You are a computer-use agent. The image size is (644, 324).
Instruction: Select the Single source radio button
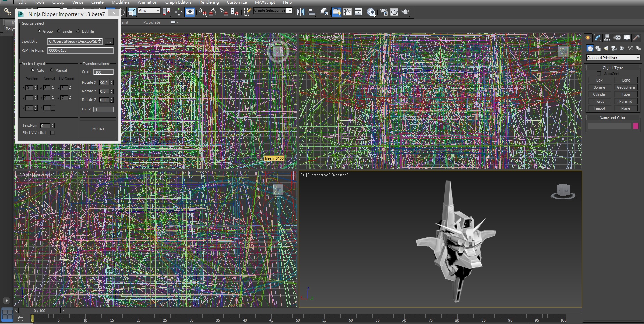59,31
